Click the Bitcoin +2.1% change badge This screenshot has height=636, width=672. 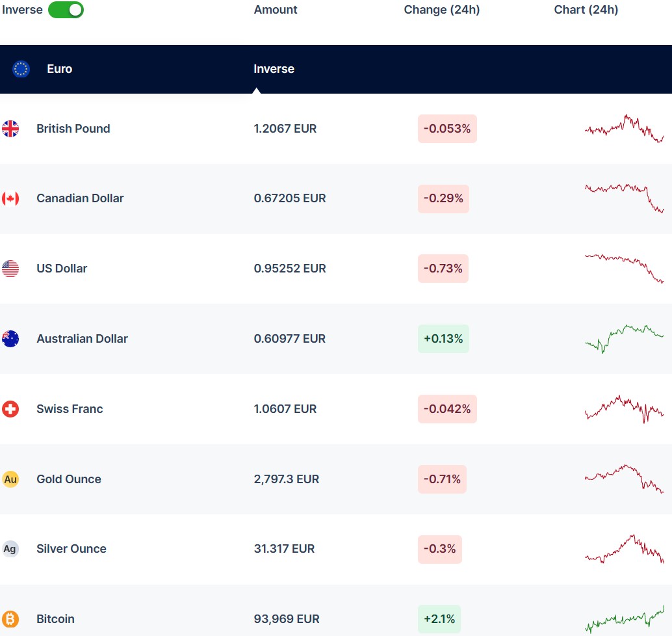coord(439,619)
